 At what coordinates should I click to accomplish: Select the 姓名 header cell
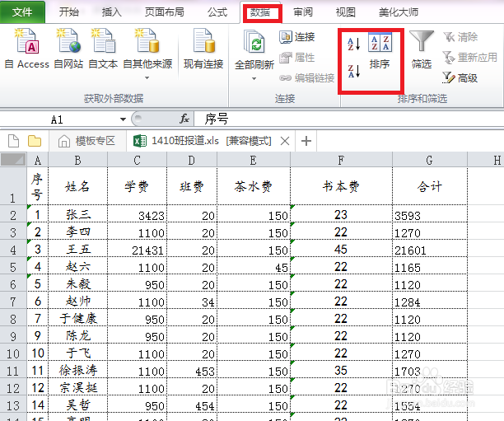(x=77, y=186)
